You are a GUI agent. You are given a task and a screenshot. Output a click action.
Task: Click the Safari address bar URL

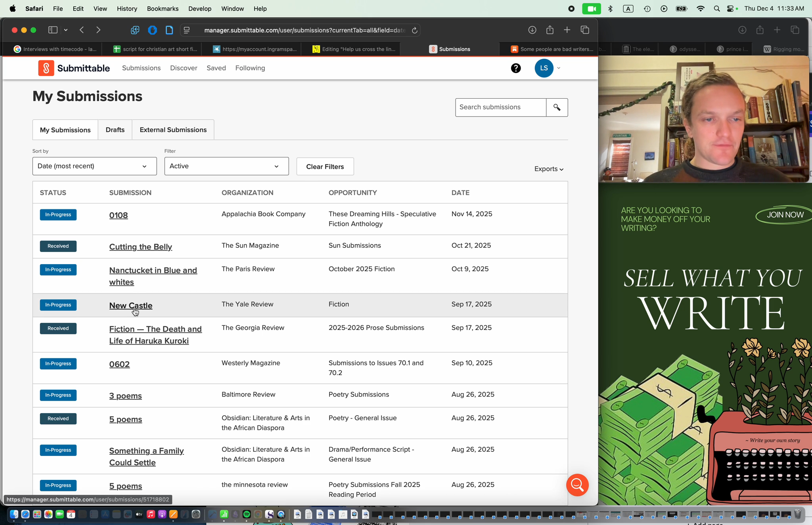click(304, 30)
